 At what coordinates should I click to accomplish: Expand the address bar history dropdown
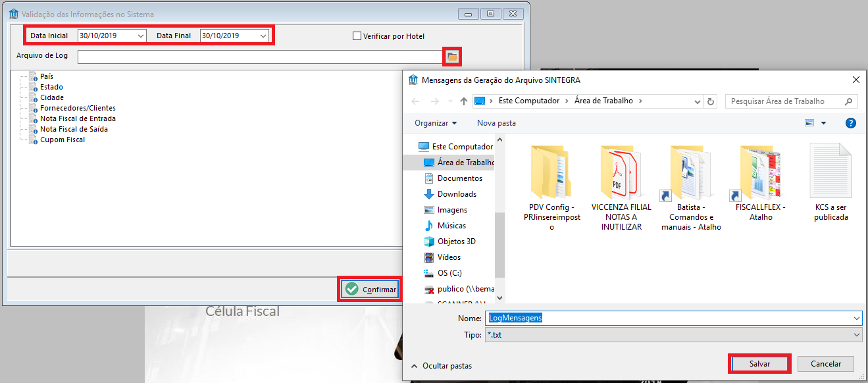(698, 101)
